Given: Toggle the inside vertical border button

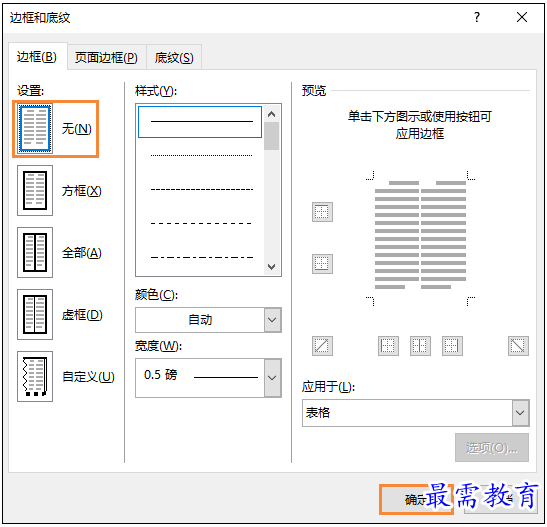Looking at the screenshot, I should pos(420,346).
